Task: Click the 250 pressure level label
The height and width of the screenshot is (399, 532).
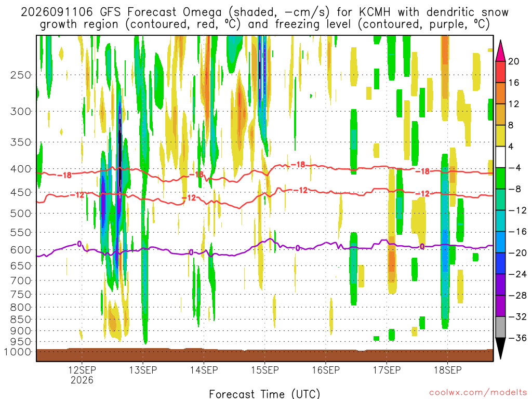Action: pyautogui.click(x=21, y=75)
